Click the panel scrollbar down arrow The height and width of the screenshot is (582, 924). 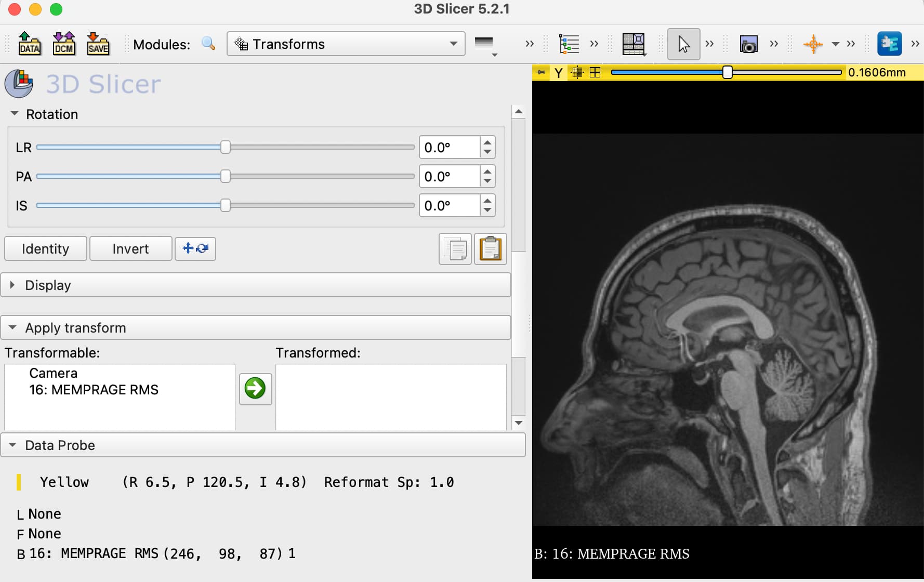[x=518, y=422]
